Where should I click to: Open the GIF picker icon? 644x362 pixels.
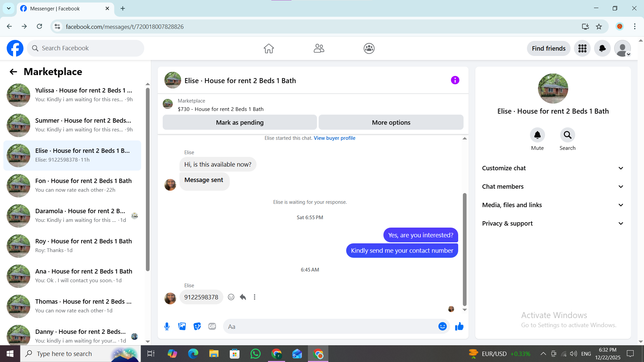(x=212, y=326)
